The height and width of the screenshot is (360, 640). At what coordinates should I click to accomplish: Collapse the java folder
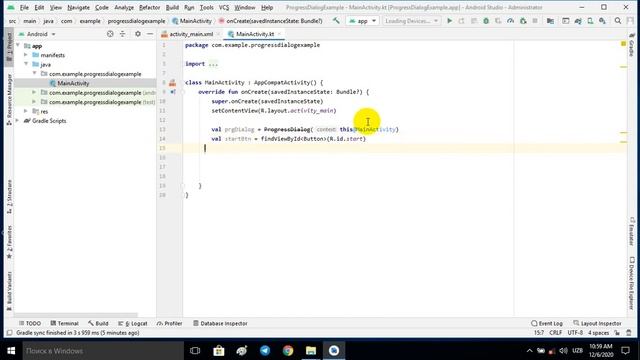pos(26,64)
